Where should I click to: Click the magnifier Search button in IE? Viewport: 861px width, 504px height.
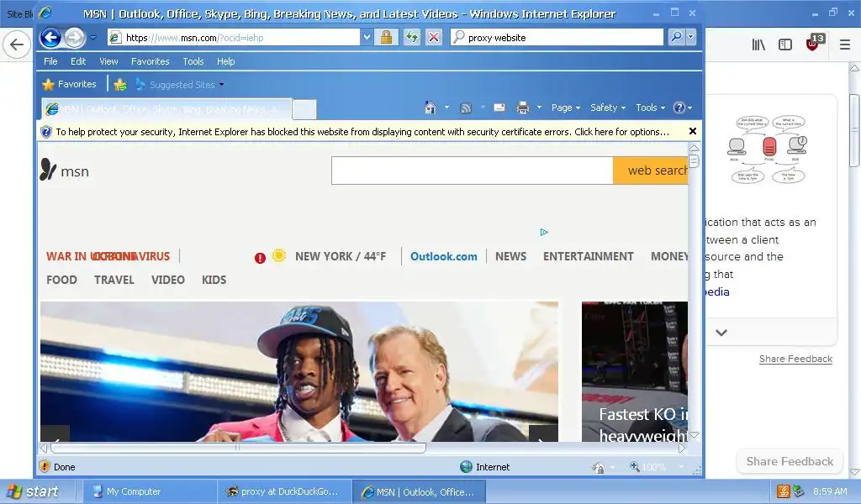click(x=676, y=37)
